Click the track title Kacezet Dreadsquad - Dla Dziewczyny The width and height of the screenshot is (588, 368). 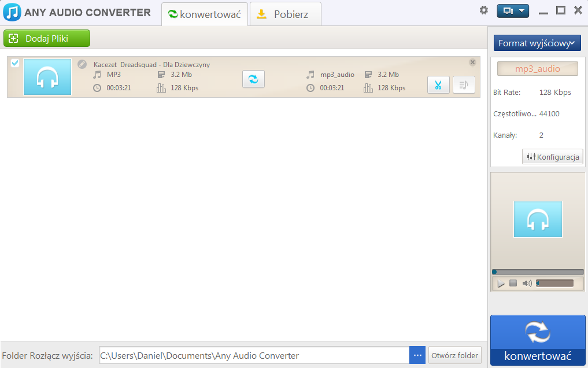(x=151, y=65)
